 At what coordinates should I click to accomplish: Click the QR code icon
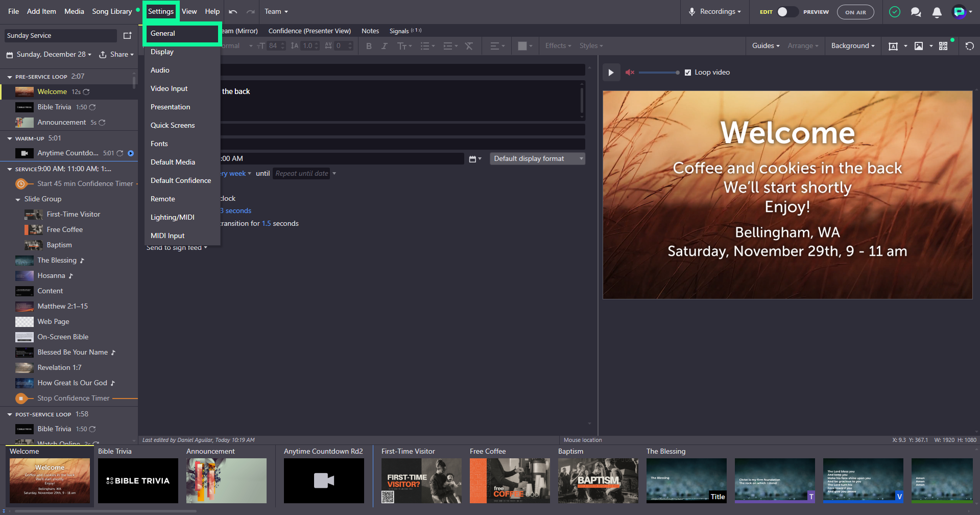943,46
